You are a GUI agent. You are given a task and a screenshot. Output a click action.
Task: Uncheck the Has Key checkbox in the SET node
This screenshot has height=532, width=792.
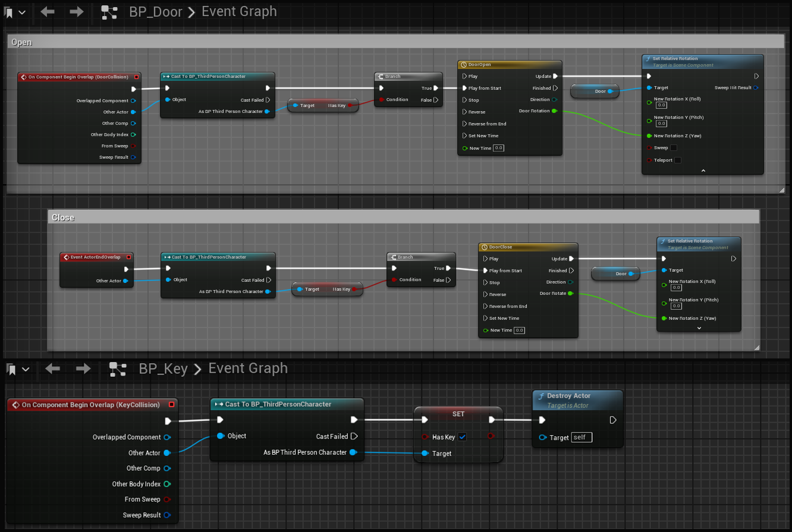point(463,437)
